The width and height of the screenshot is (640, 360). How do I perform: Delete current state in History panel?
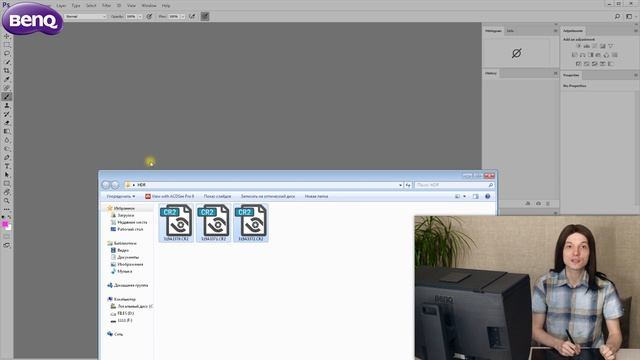(548, 203)
